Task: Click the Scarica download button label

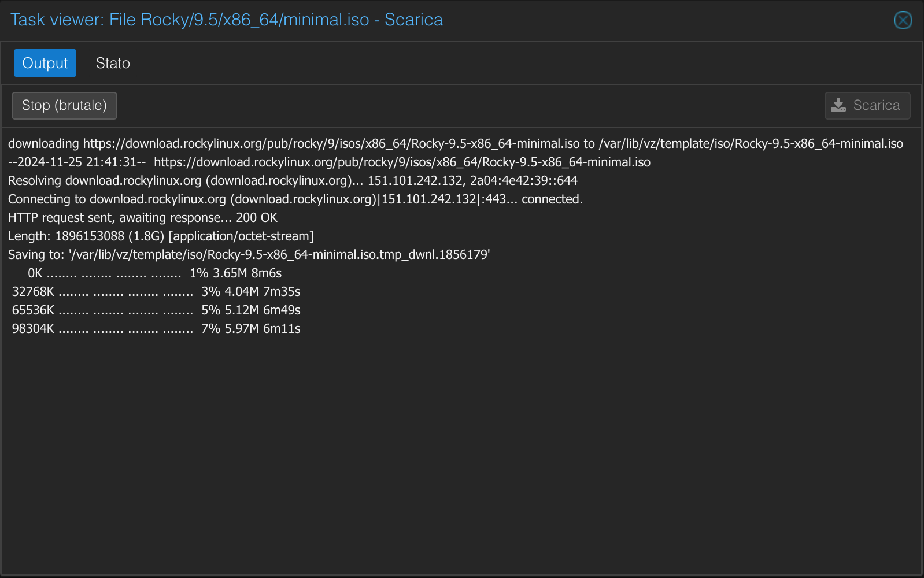Action: (876, 105)
